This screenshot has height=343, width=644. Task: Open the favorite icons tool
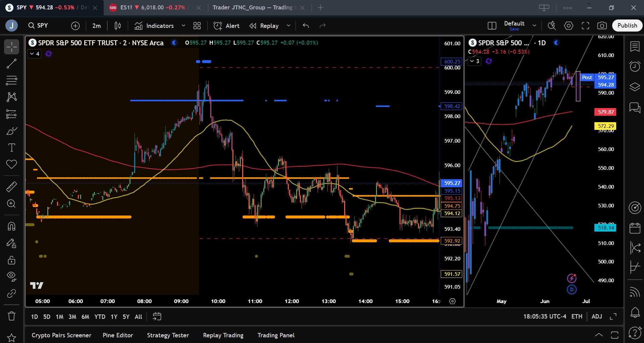(x=11, y=164)
